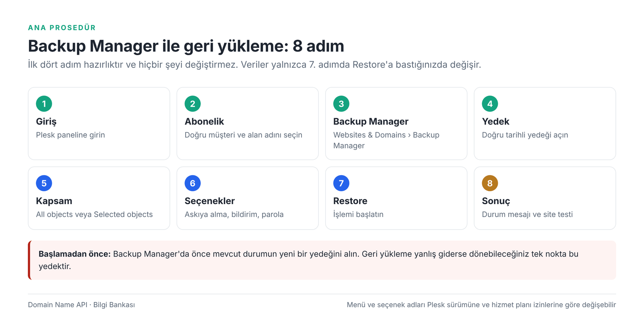Click the step 3 card title "Backup Manager"
This screenshot has height=333, width=644.
pyautogui.click(x=371, y=122)
